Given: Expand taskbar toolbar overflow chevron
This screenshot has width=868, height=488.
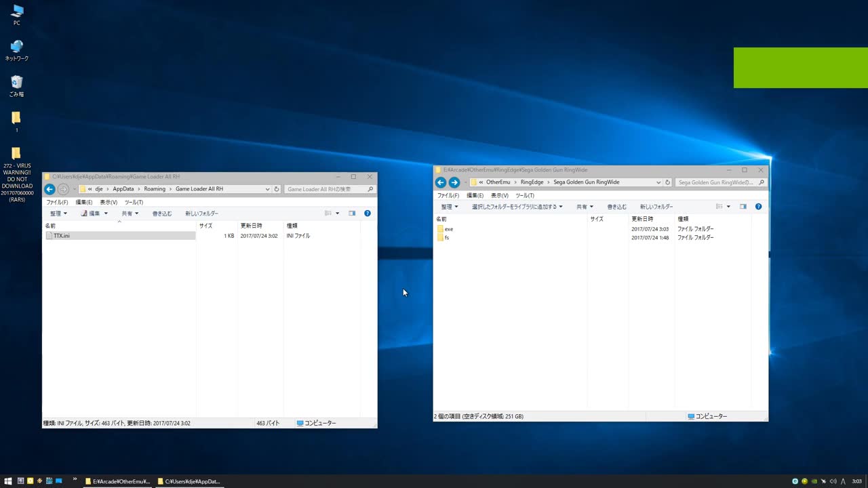Looking at the screenshot, I should (75, 479).
